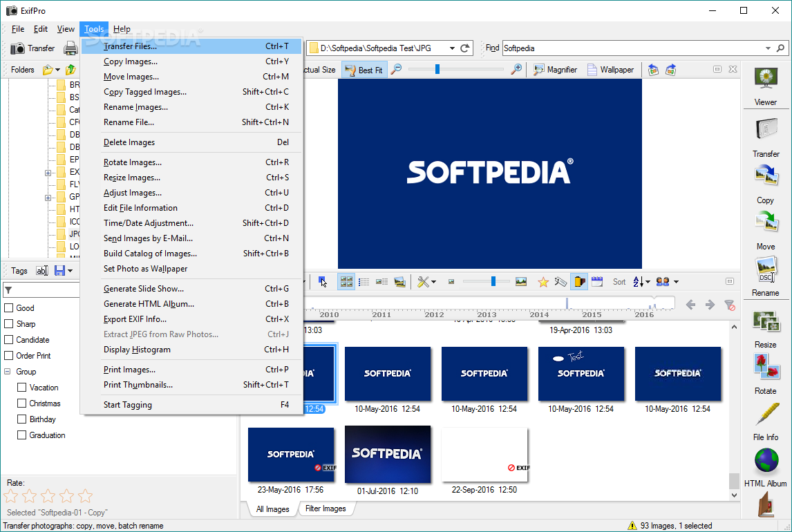The height and width of the screenshot is (532, 792).
Task: Click the thumbnail size slider handle
Action: click(x=493, y=282)
